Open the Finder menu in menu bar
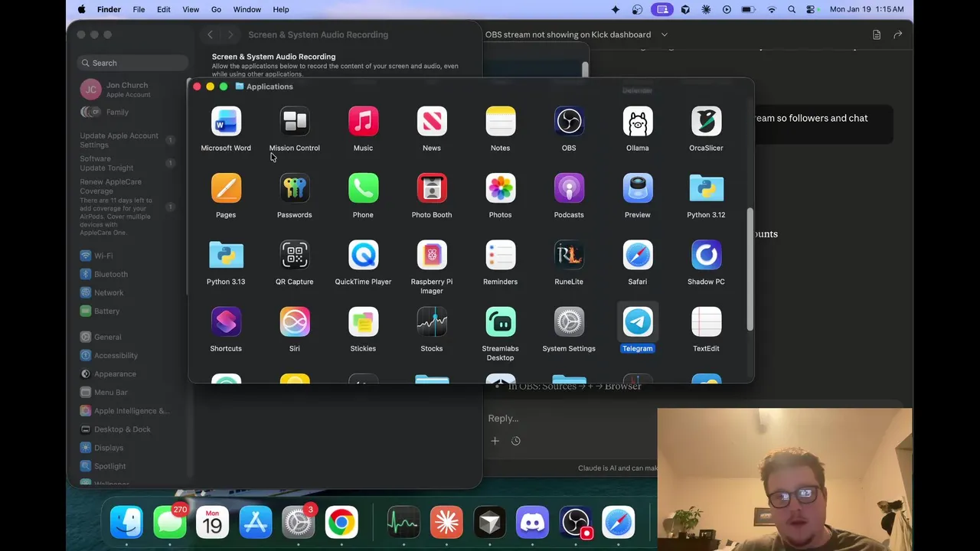The image size is (980, 551). click(109, 9)
